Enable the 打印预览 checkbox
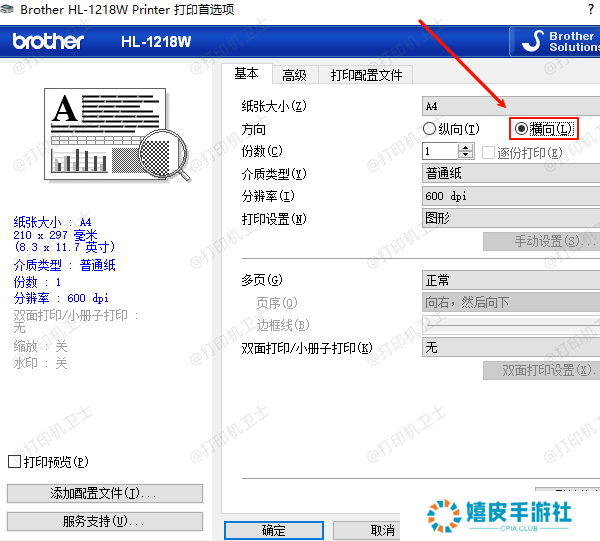This screenshot has height=541, width=600. 14,461
